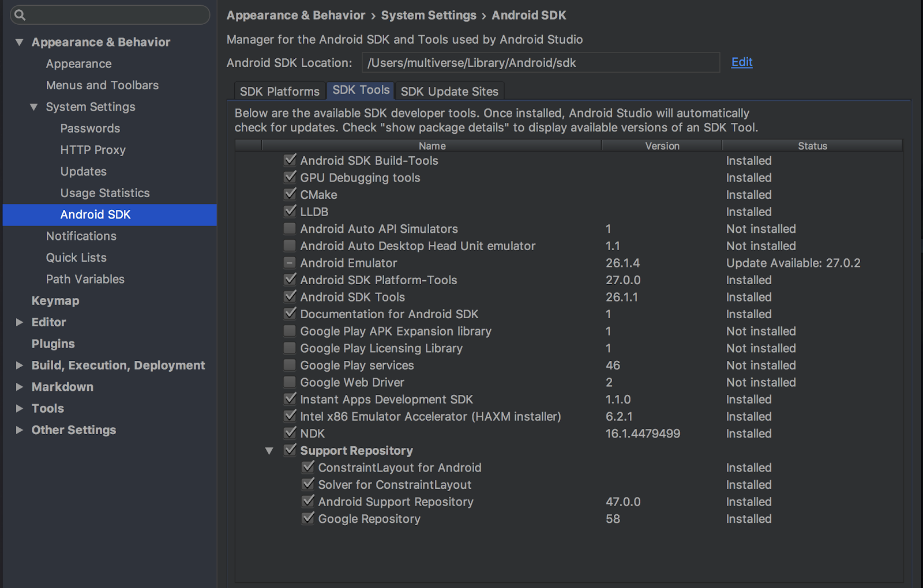Expand the Other Settings section
Image resolution: width=923 pixels, height=588 pixels.
tap(20, 430)
